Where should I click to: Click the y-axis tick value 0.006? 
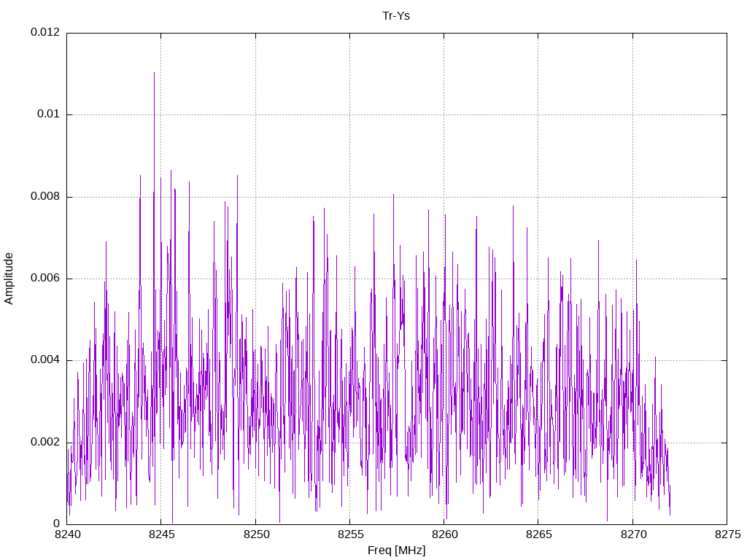pos(45,278)
